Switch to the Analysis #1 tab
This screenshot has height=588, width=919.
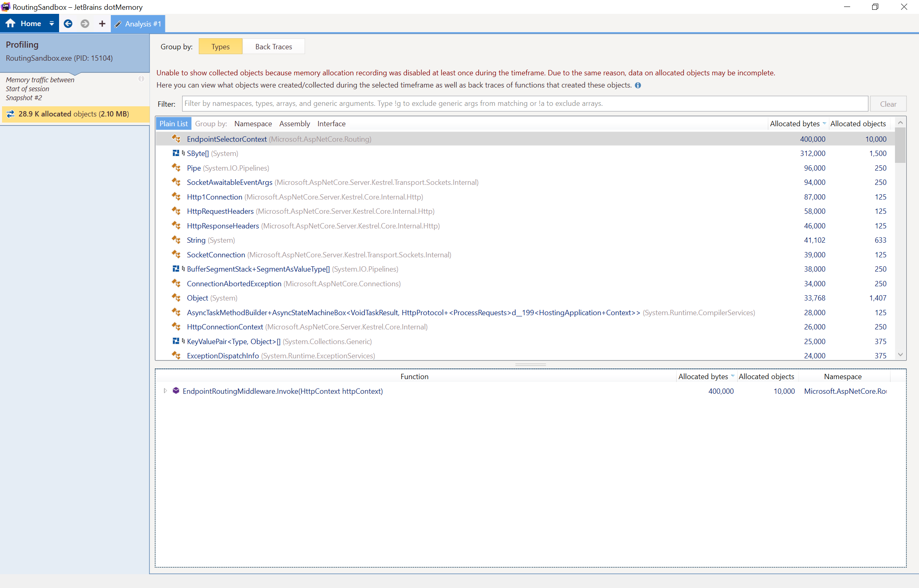[138, 24]
